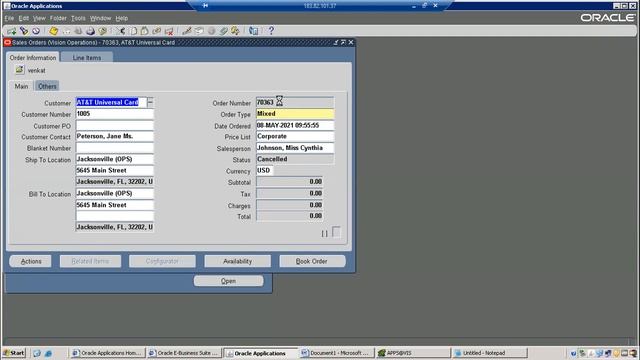
Task: Click the Bill To Location Jacksonville field
Action: [115, 193]
